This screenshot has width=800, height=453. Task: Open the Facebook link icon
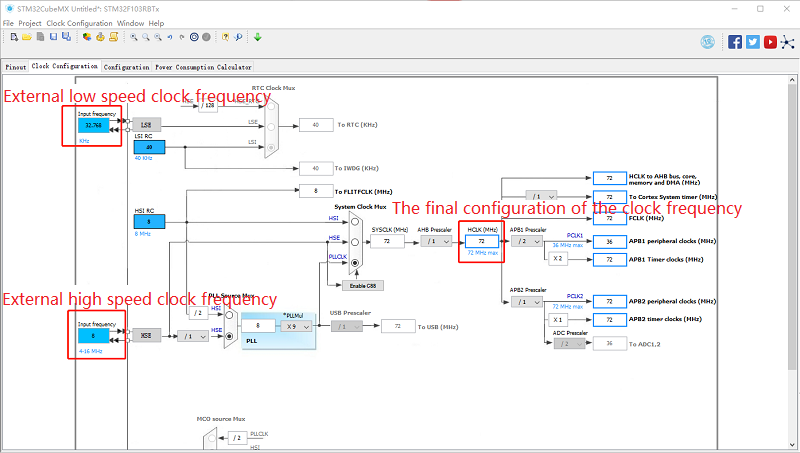click(735, 41)
